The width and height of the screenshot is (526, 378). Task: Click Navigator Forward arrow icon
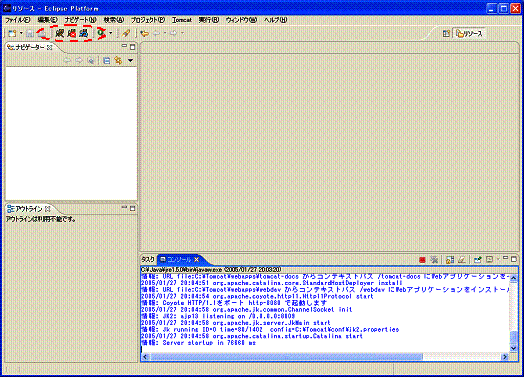click(79, 61)
